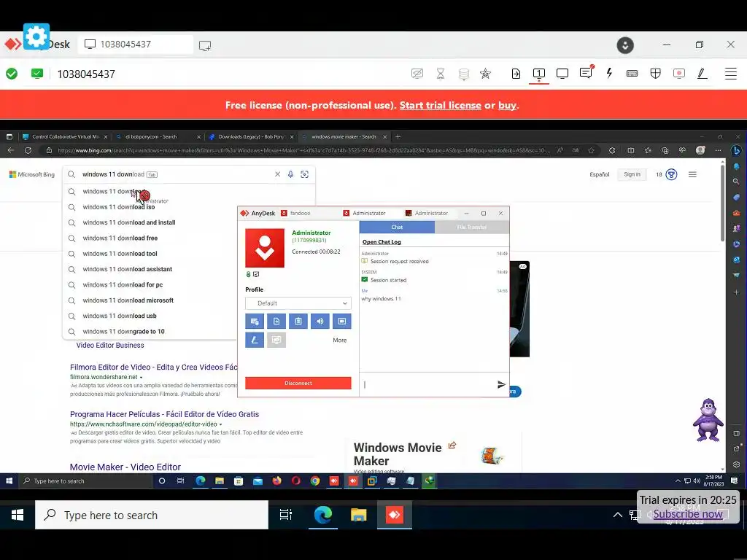Click the local Windows Start button
The height and width of the screenshot is (560, 747).
pos(18,515)
